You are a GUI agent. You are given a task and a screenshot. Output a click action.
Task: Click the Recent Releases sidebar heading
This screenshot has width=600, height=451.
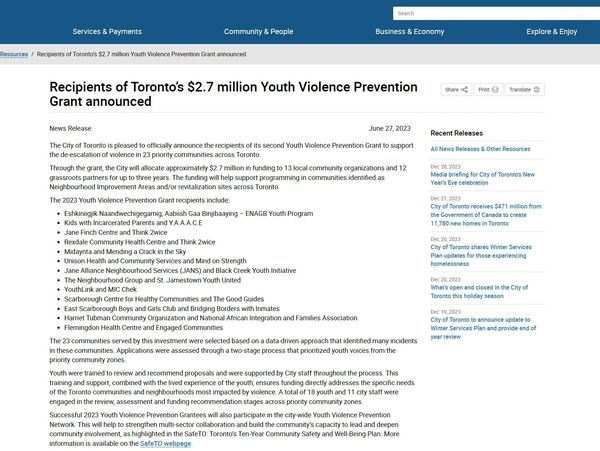click(x=456, y=132)
